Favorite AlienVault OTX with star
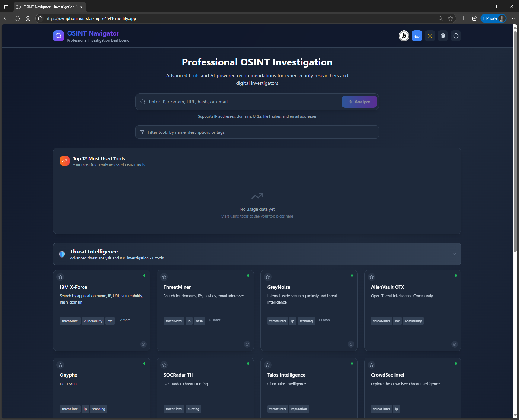Viewport: 519px width, 420px height. (x=371, y=277)
